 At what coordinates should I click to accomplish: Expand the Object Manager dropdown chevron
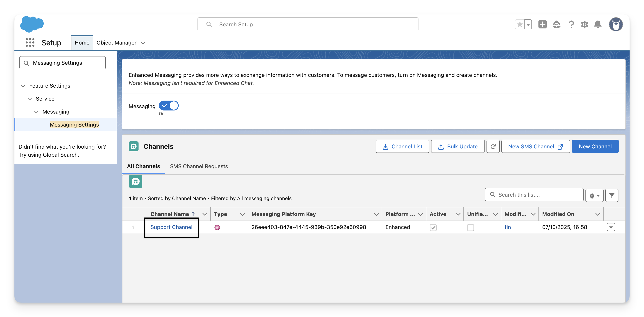(x=143, y=43)
